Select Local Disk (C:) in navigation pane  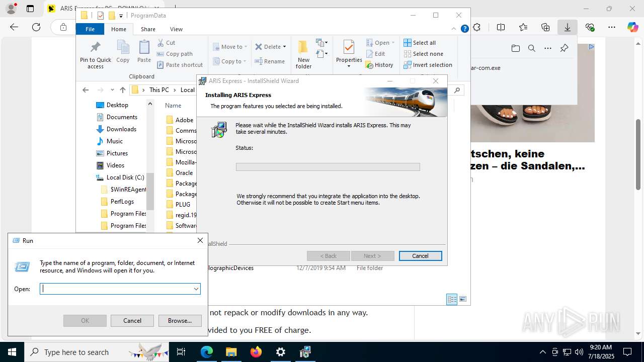tap(125, 177)
